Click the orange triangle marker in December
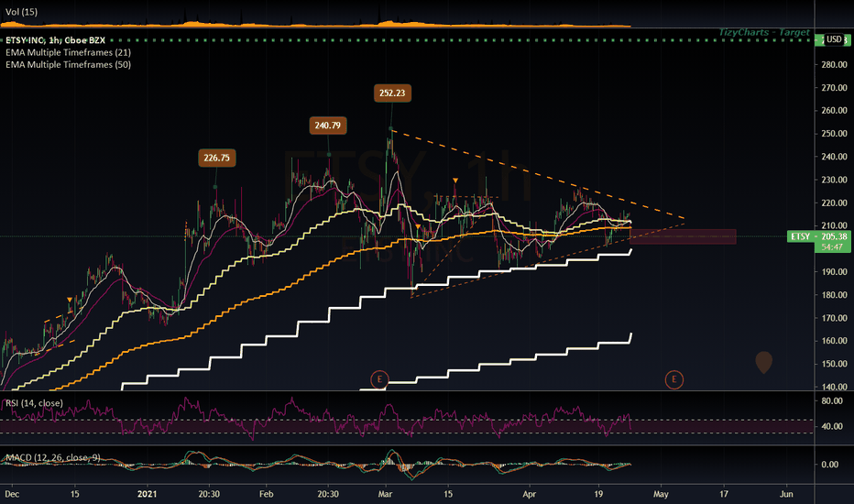Screen dimensions: 854x504 [69, 301]
